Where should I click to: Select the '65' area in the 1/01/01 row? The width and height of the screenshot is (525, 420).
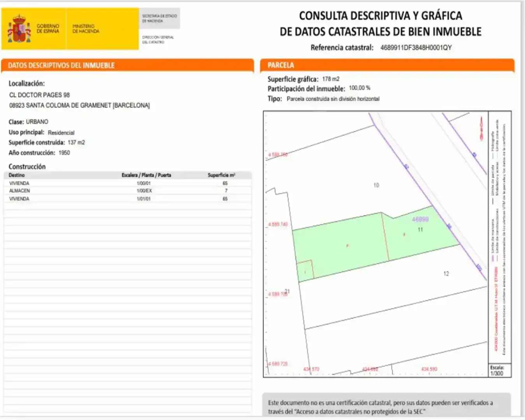click(225, 199)
